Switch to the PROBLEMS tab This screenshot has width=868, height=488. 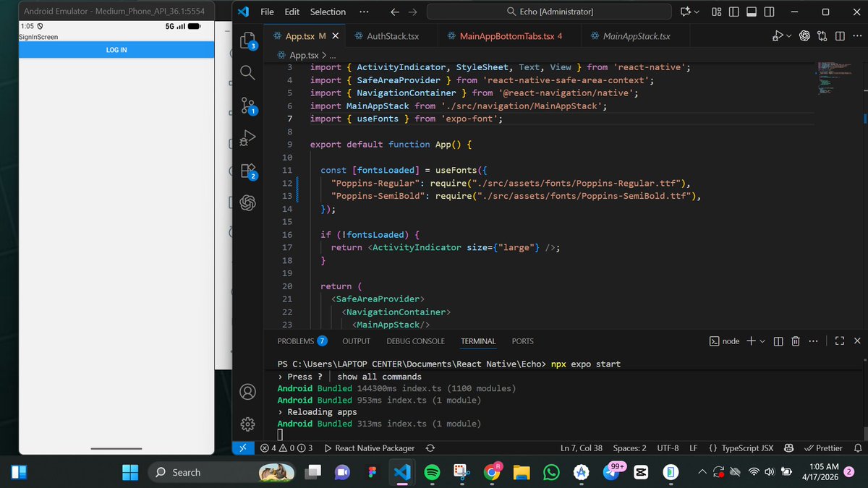tap(296, 341)
